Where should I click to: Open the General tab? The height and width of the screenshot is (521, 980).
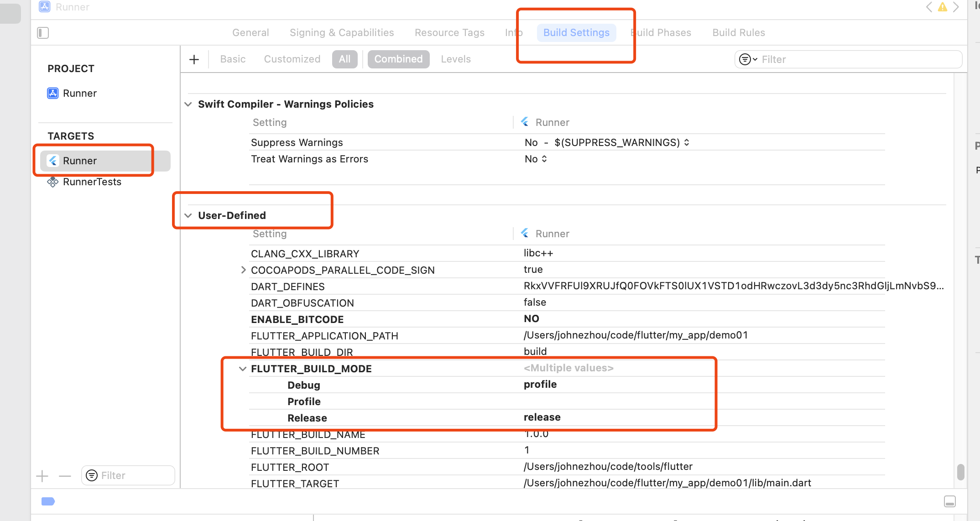tap(250, 32)
